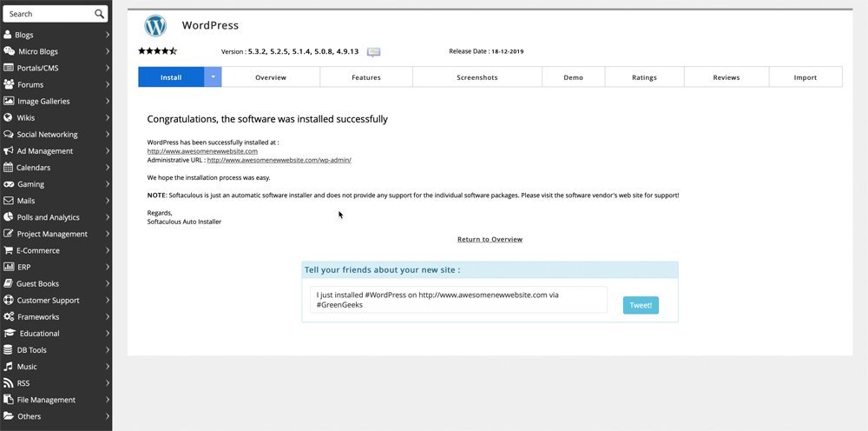Expand the Others category chevron
The width and height of the screenshot is (868, 431).
107,416
